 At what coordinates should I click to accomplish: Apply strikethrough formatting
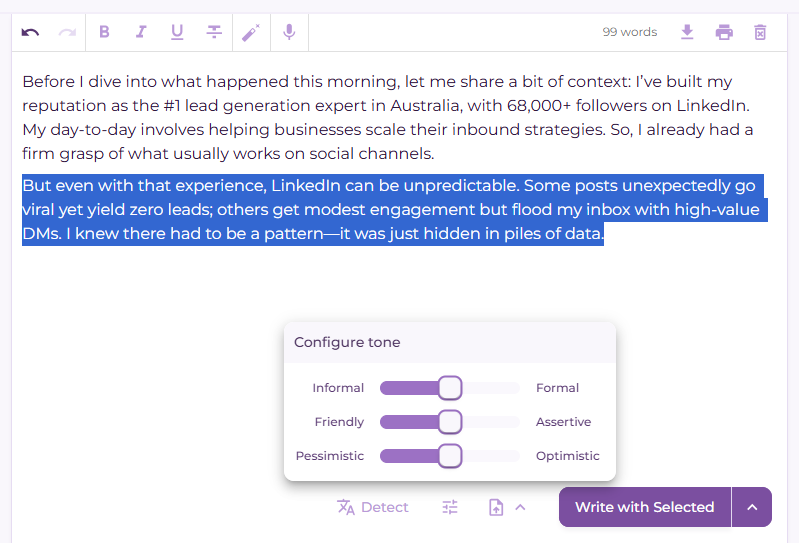coord(214,32)
